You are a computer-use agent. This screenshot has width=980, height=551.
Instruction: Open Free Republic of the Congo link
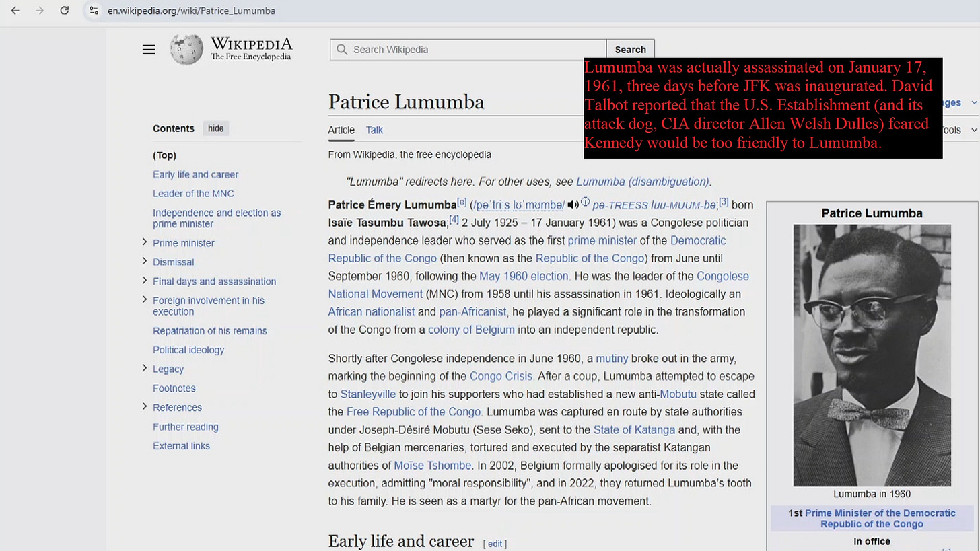(x=413, y=412)
